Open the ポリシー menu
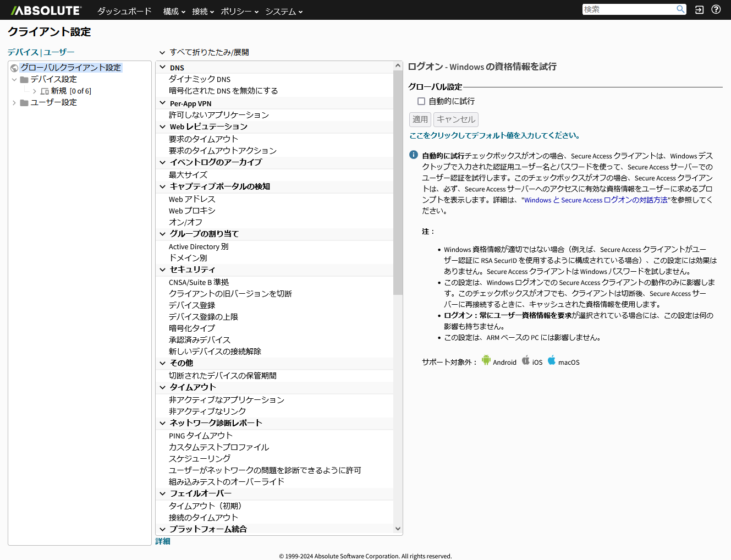 [x=239, y=11]
